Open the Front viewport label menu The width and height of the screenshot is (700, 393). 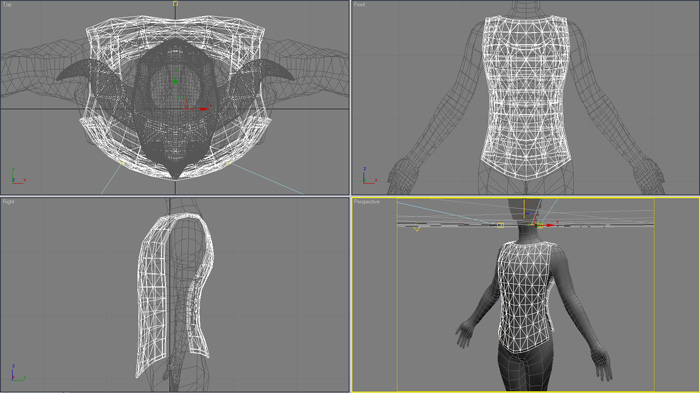[x=359, y=4]
